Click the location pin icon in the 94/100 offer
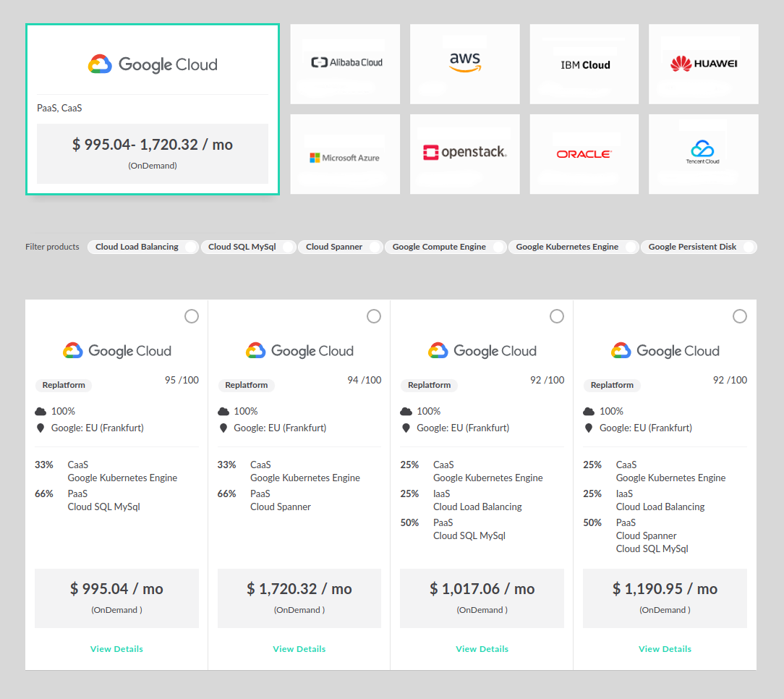The height and width of the screenshot is (699, 784). pyautogui.click(x=223, y=428)
